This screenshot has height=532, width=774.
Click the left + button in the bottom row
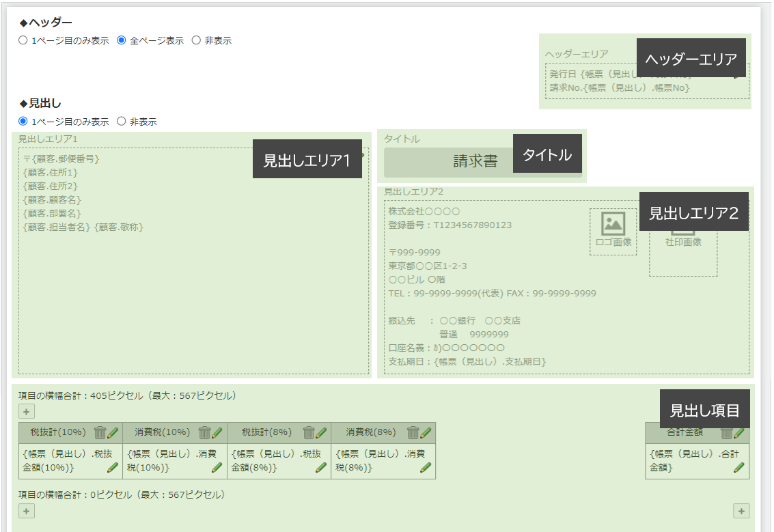[x=25, y=511]
